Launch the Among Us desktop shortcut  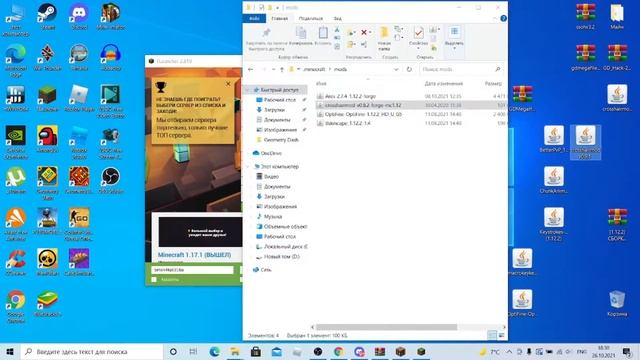[47, 139]
